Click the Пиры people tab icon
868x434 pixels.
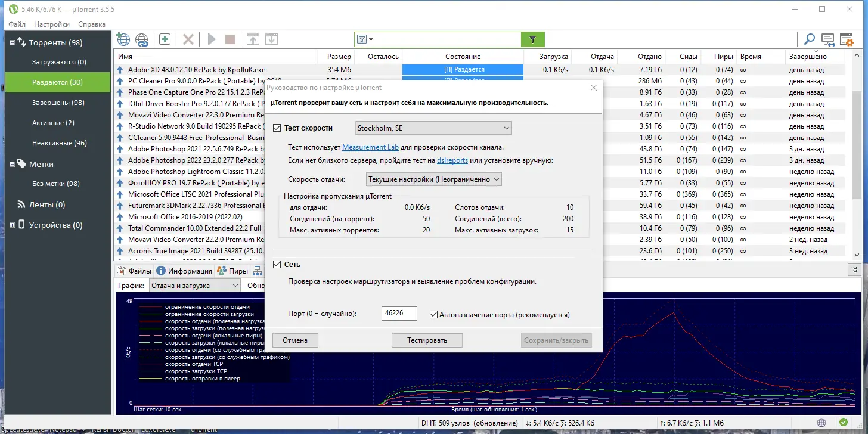point(222,271)
